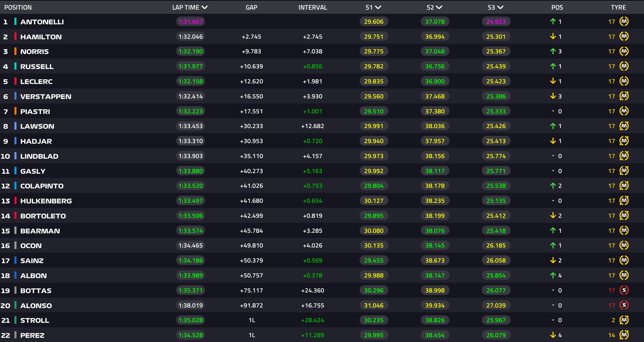Click Hamilton's red team color bar

click(x=15, y=37)
